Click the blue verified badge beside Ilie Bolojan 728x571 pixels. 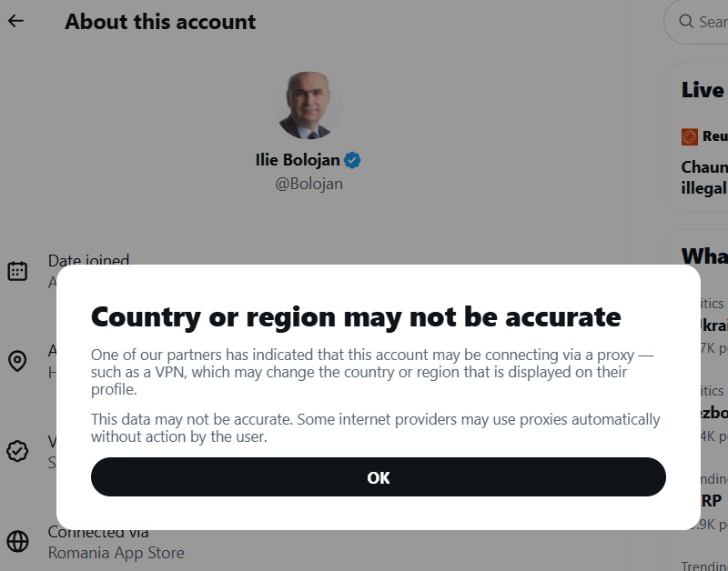352,160
